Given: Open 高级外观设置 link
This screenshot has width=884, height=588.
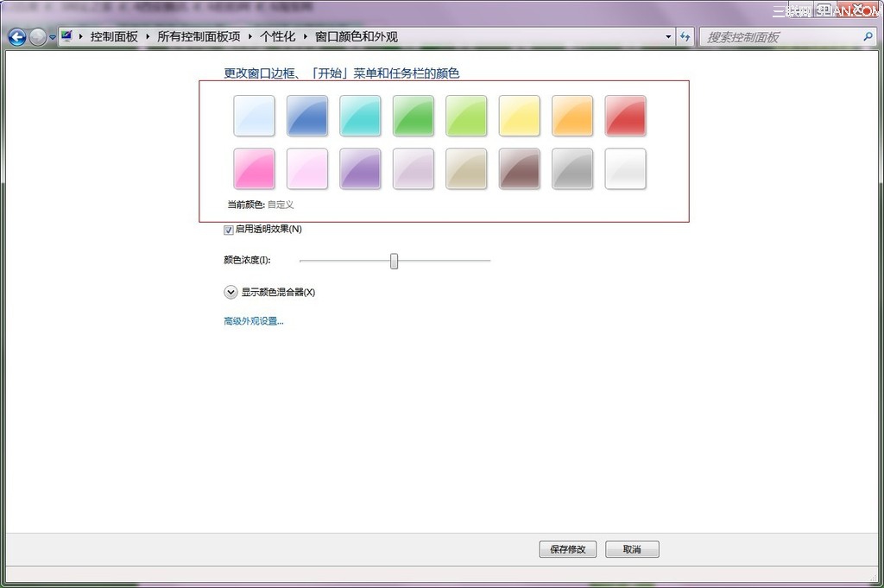Looking at the screenshot, I should tap(254, 321).
